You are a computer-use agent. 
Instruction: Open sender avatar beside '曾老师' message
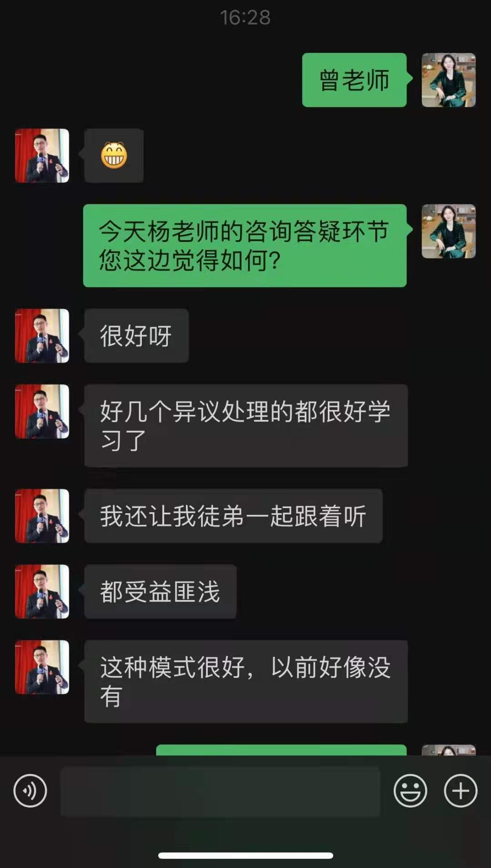449,80
